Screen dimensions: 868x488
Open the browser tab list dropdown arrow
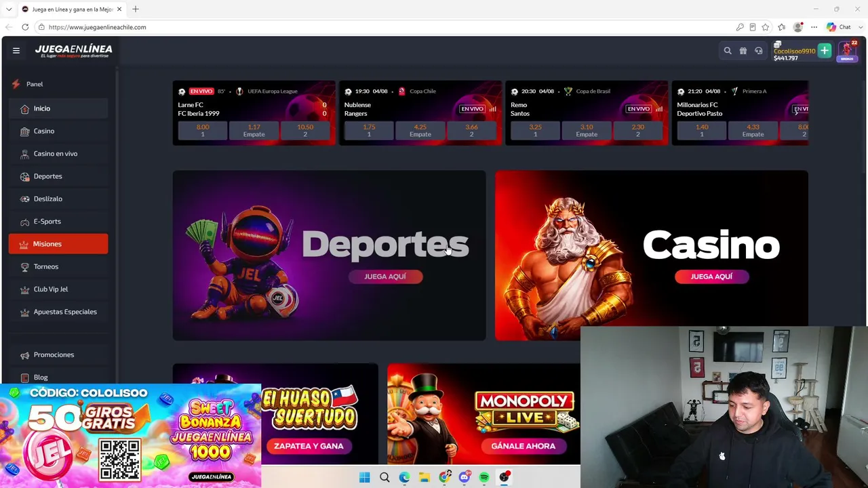tap(9, 9)
